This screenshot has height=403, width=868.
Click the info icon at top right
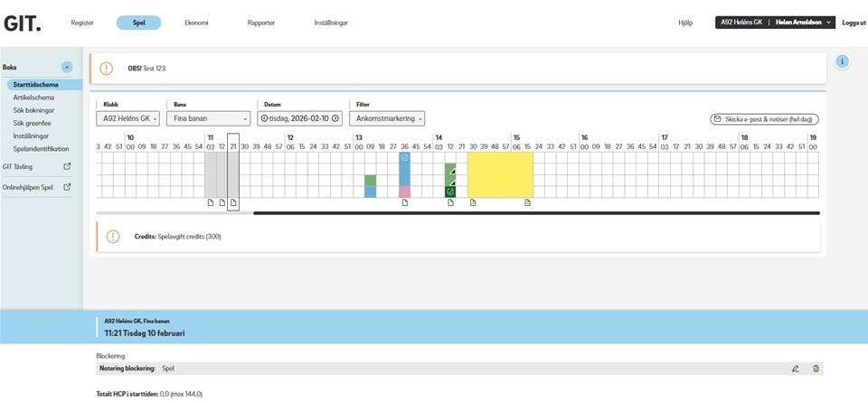[842, 61]
